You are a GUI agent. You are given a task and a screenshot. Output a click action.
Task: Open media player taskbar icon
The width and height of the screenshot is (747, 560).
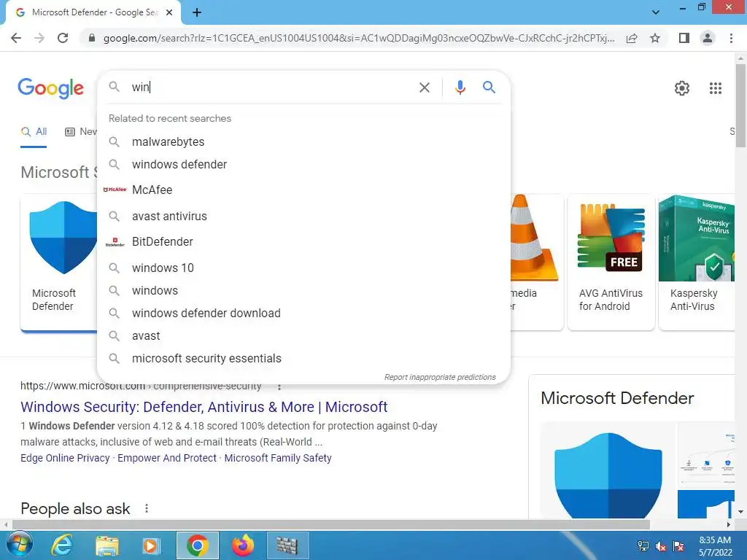152,545
